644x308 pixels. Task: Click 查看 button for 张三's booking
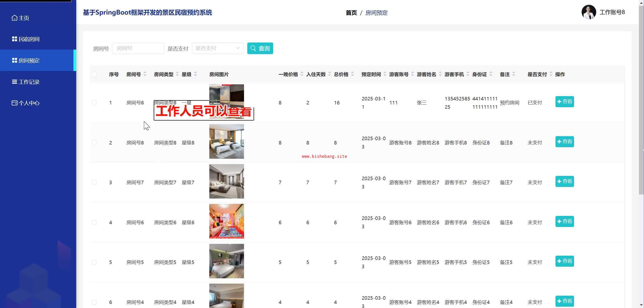click(565, 102)
